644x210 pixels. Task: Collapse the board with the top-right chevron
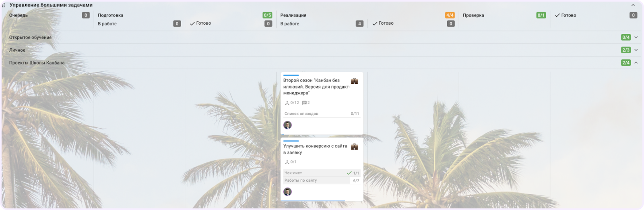[633, 5]
